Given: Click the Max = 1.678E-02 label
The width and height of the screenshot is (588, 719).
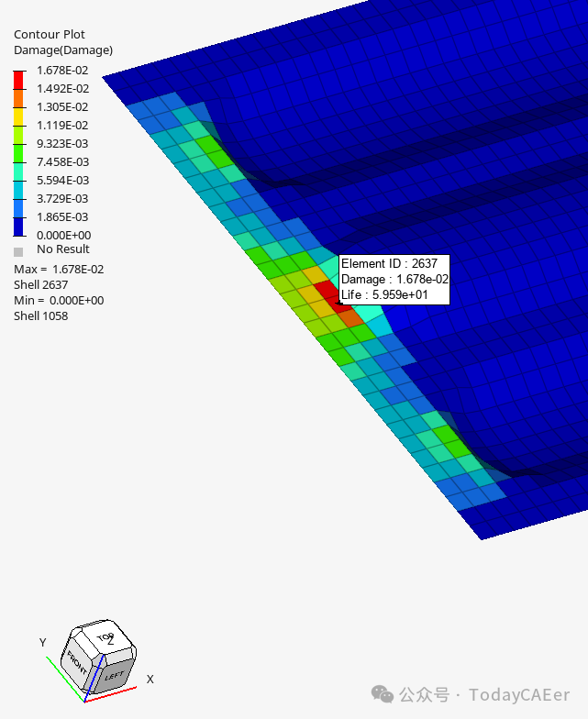Looking at the screenshot, I should (x=59, y=270).
